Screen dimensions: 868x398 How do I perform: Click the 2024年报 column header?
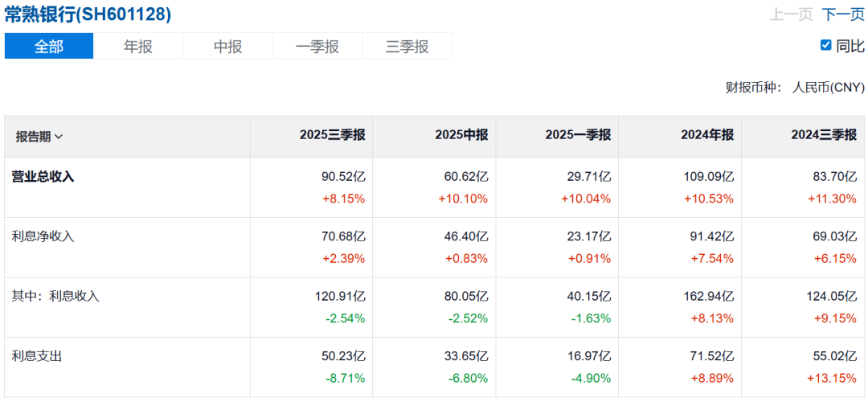pos(707,135)
